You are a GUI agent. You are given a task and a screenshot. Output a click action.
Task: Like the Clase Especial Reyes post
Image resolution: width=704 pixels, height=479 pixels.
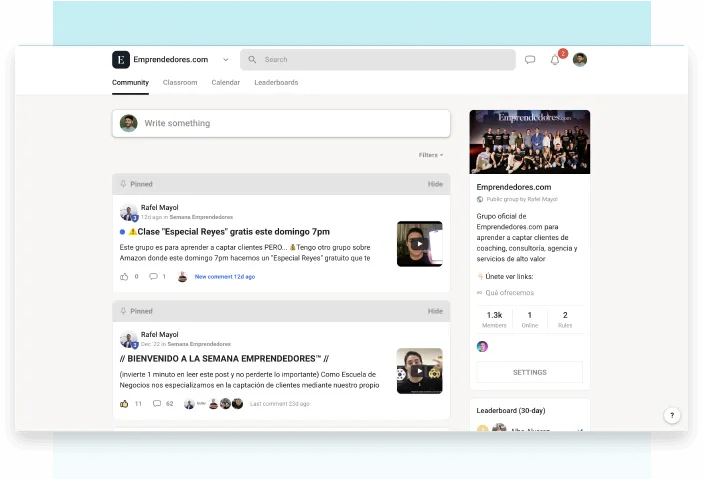124,277
